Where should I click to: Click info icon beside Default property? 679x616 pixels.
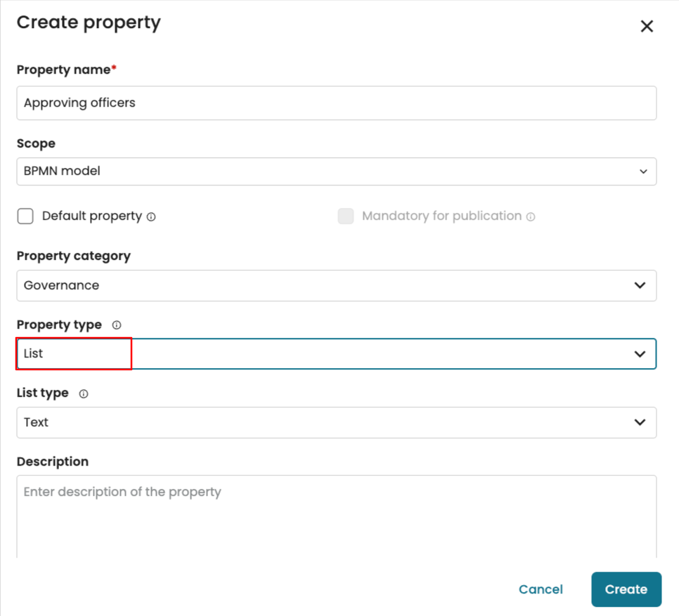coord(151,217)
